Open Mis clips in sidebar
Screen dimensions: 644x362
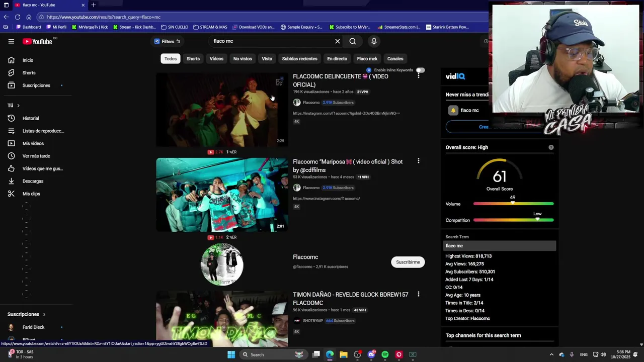tap(31, 194)
